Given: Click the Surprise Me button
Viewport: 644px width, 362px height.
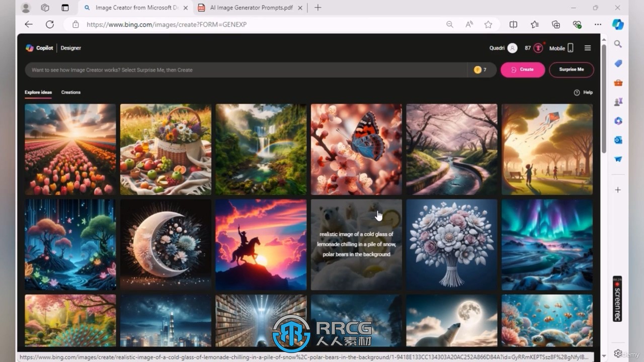Looking at the screenshot, I should click(x=571, y=70).
